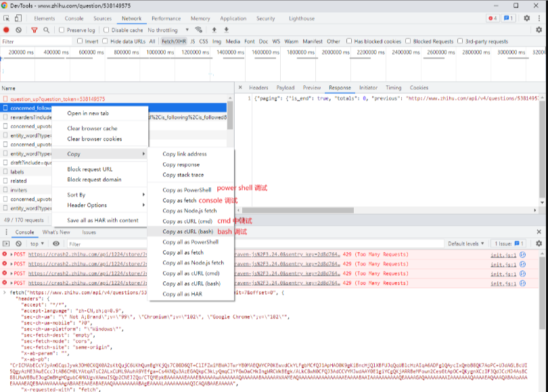The width and height of the screenshot is (548, 392).
Task: Close the request details pane
Action: point(240,88)
